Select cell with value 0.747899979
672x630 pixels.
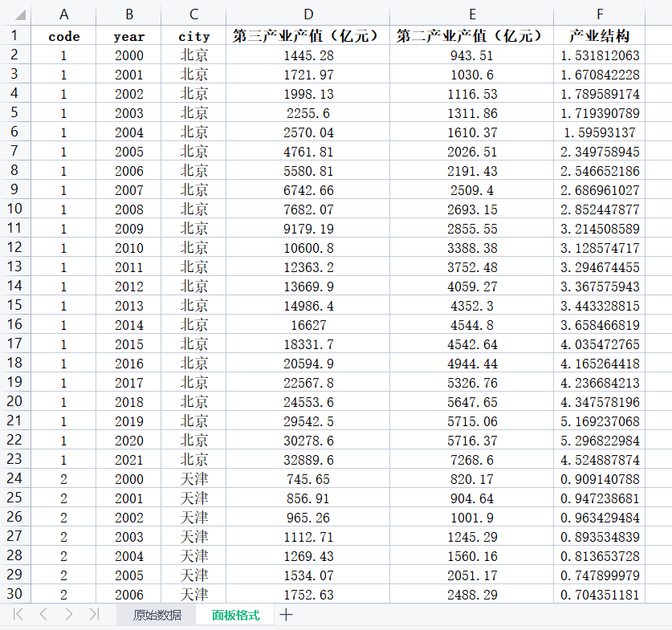point(600,575)
